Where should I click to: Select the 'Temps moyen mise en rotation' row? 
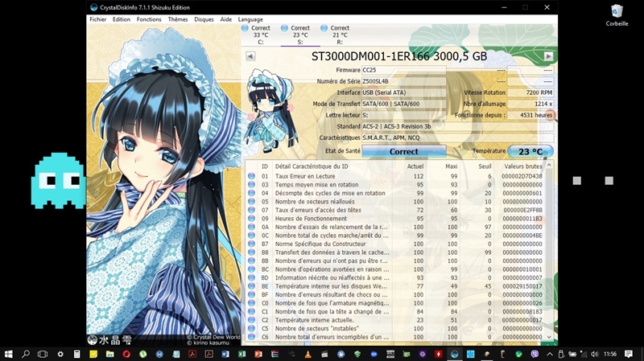395,185
